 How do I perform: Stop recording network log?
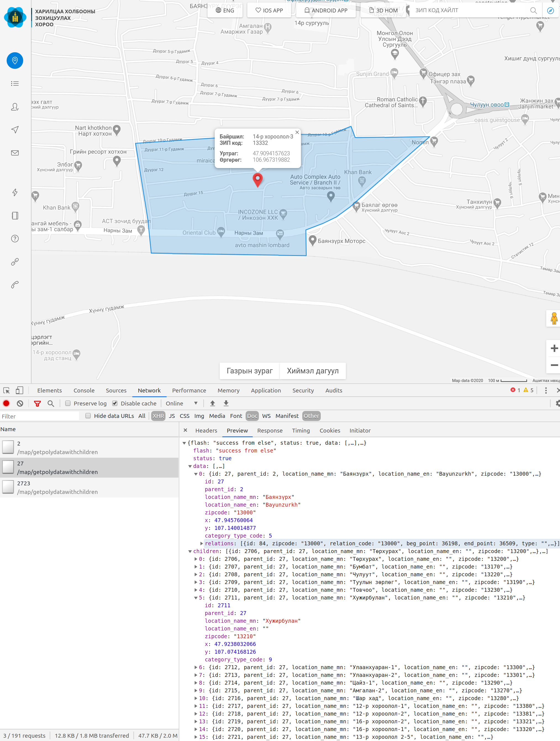coord(6,403)
